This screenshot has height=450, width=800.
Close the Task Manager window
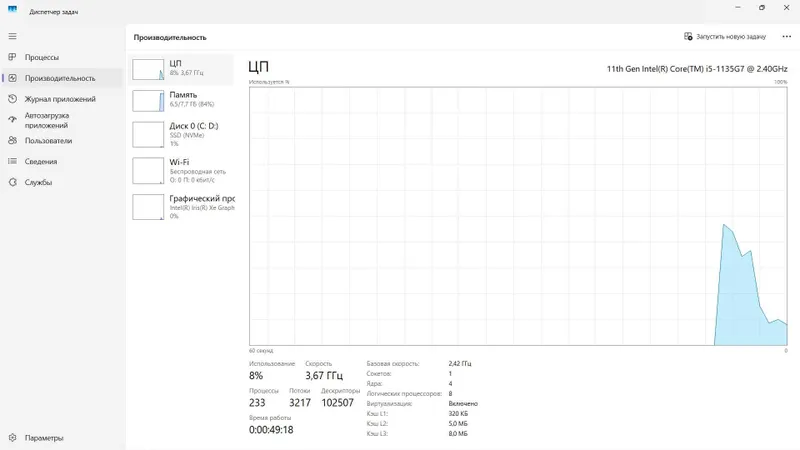click(786, 8)
